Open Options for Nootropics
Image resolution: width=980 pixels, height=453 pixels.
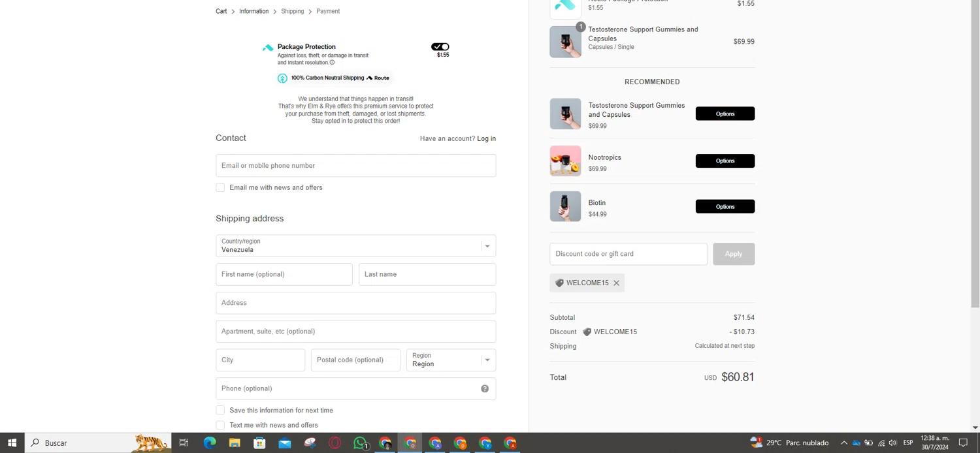click(x=725, y=161)
